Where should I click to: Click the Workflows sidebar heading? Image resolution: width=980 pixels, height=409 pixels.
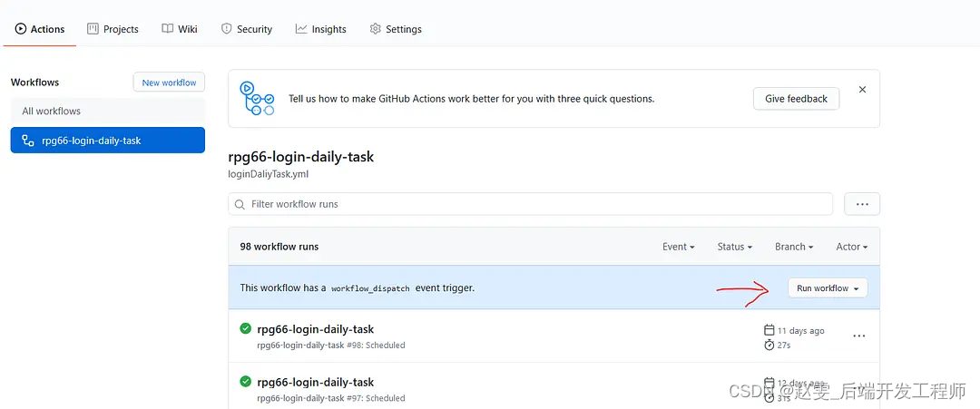coord(35,83)
